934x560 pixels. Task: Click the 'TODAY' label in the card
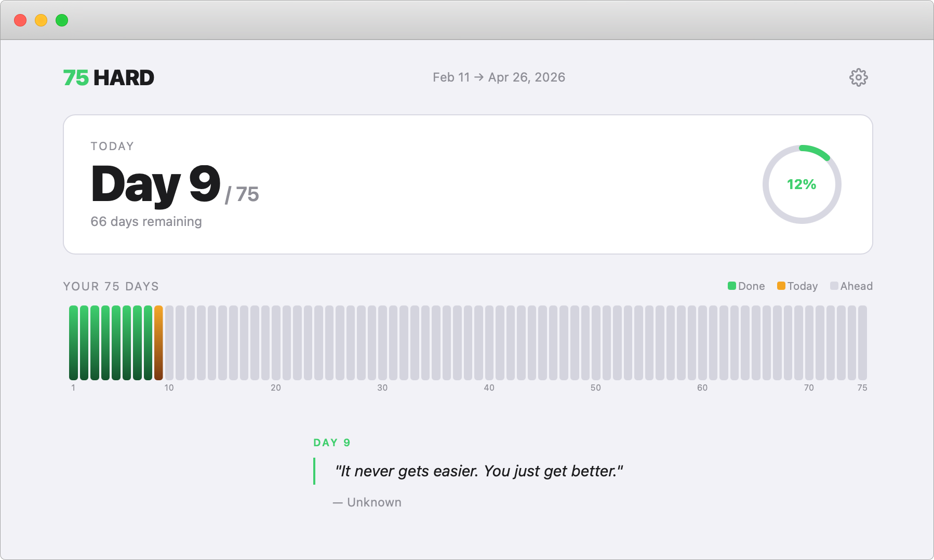(x=112, y=146)
